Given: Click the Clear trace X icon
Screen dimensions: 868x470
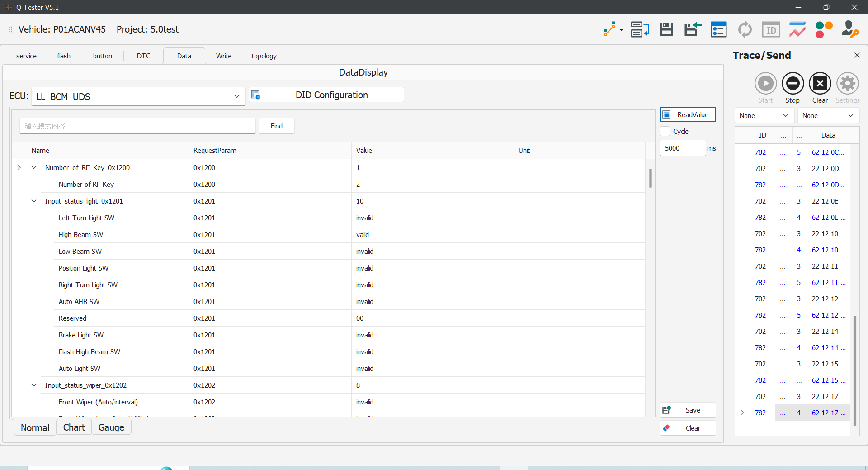Looking at the screenshot, I should [820, 84].
